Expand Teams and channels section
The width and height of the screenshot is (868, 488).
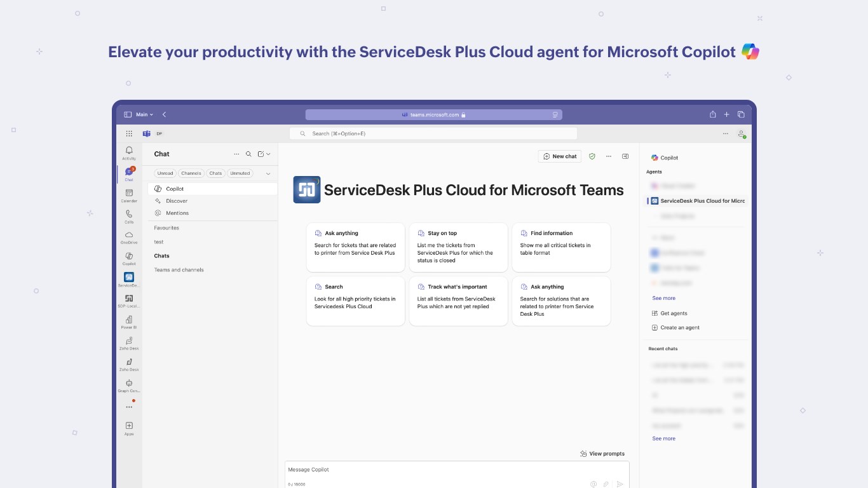[179, 269]
